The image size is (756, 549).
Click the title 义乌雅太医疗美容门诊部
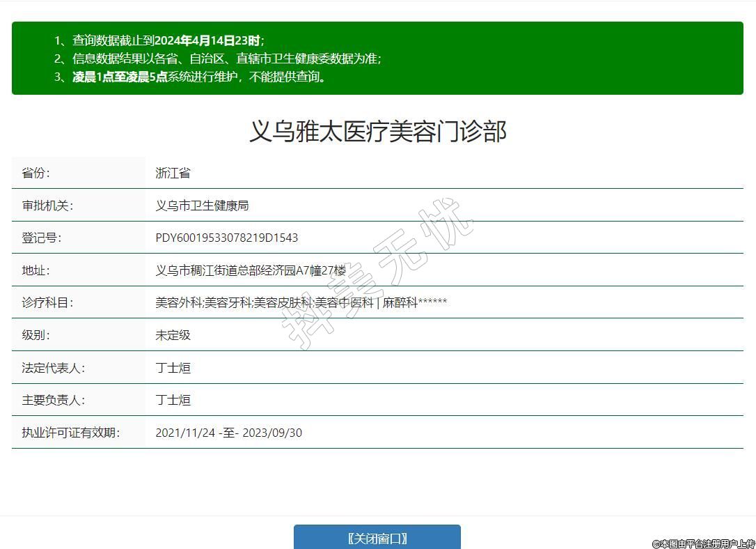pos(377,131)
